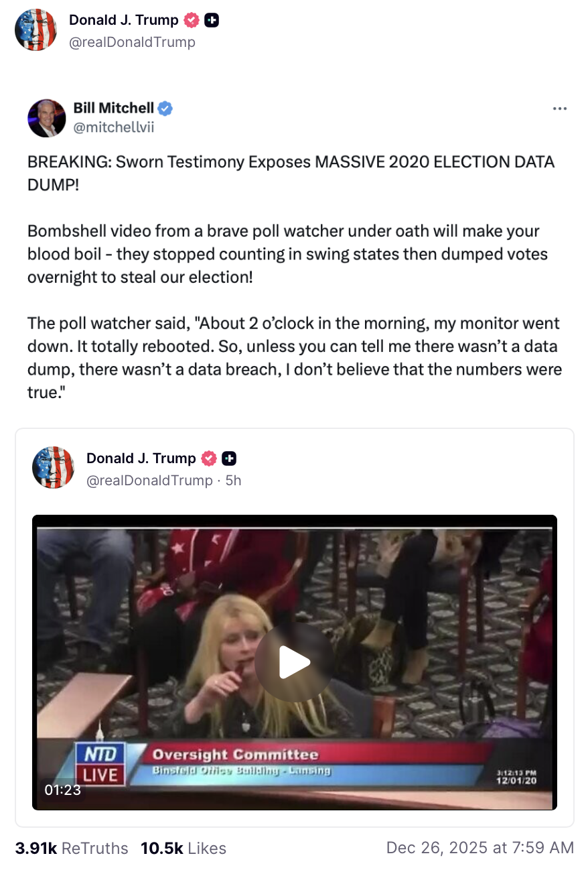
Task: Click the red verified badge in quoted post
Action: pyautogui.click(x=209, y=458)
